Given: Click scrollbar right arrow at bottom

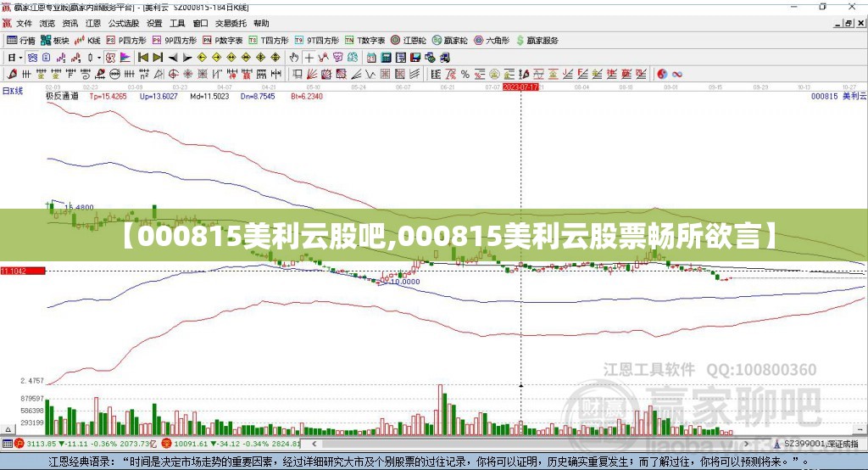Looking at the screenshot, I should 746,444.
